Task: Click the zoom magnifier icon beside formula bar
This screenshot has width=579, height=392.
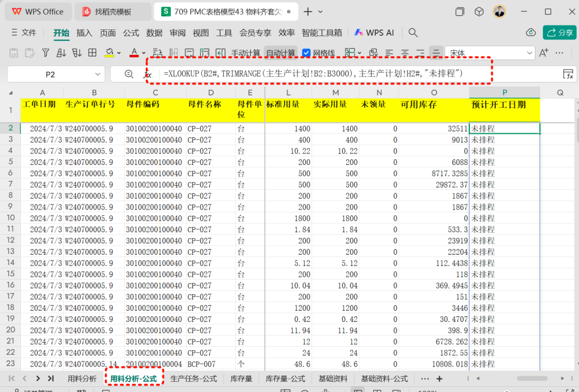Action: click(x=129, y=74)
